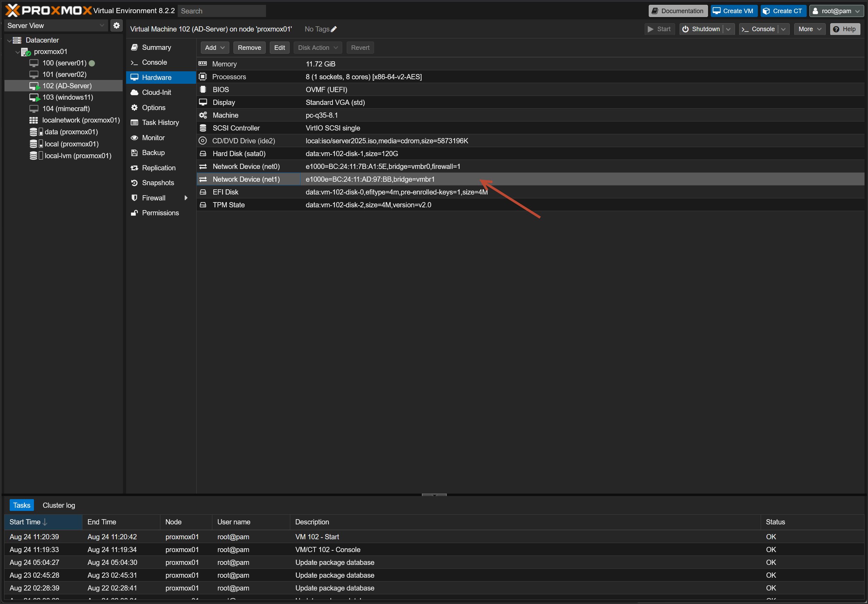Image resolution: width=868 pixels, height=604 pixels.
Task: Open the Monitor section
Action: click(153, 137)
